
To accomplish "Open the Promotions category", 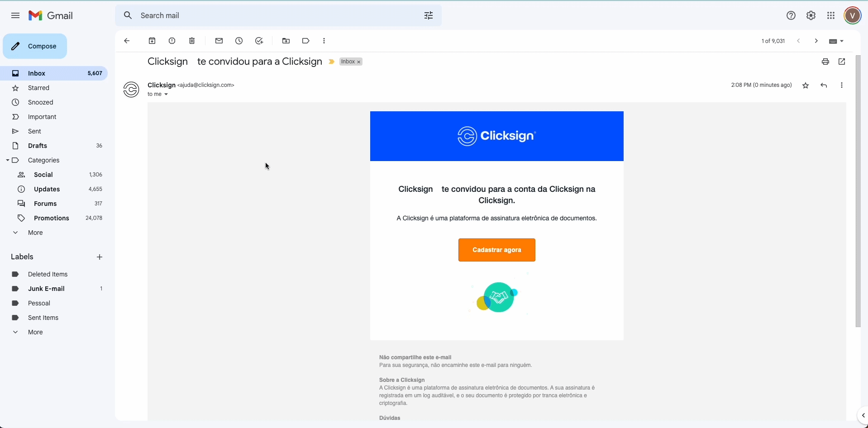I will pos(54,218).
